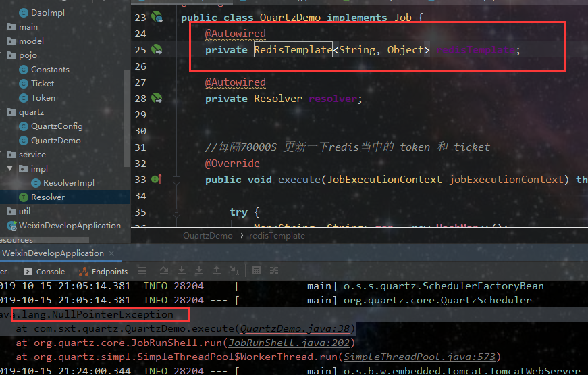
Task: Click the Constants class icon
Action: [23, 70]
